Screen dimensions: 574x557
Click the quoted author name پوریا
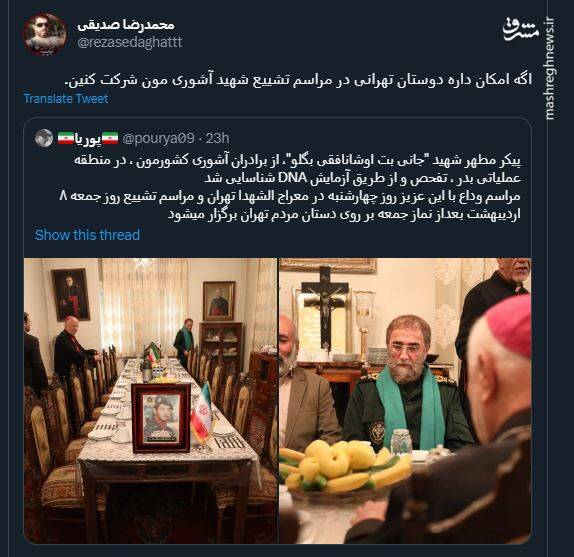[88, 139]
